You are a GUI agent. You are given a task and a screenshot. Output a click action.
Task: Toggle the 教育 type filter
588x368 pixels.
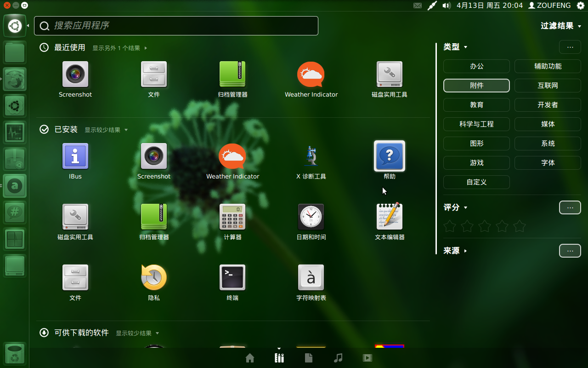476,105
